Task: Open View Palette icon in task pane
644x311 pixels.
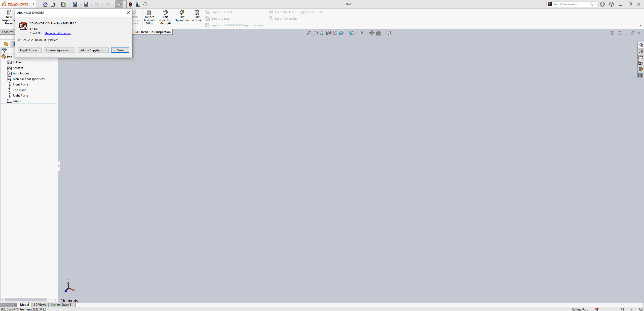Action: [641, 63]
